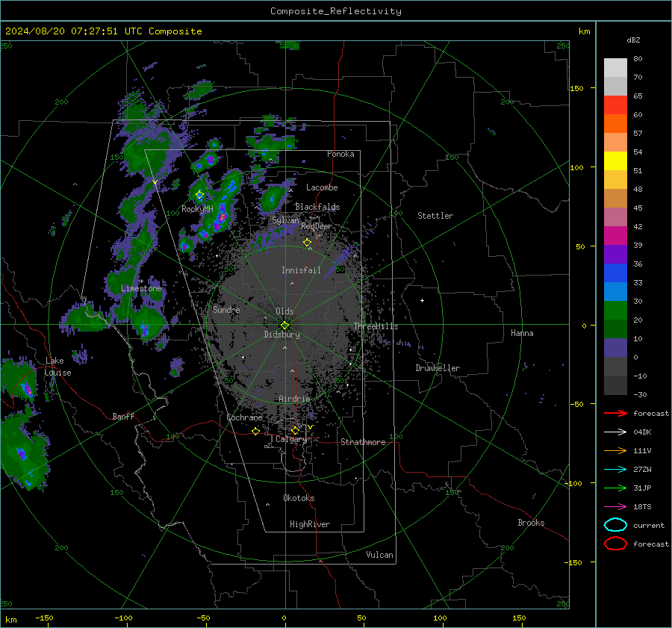Click the Lake Louise location label
The image size is (672, 628).
(57, 367)
